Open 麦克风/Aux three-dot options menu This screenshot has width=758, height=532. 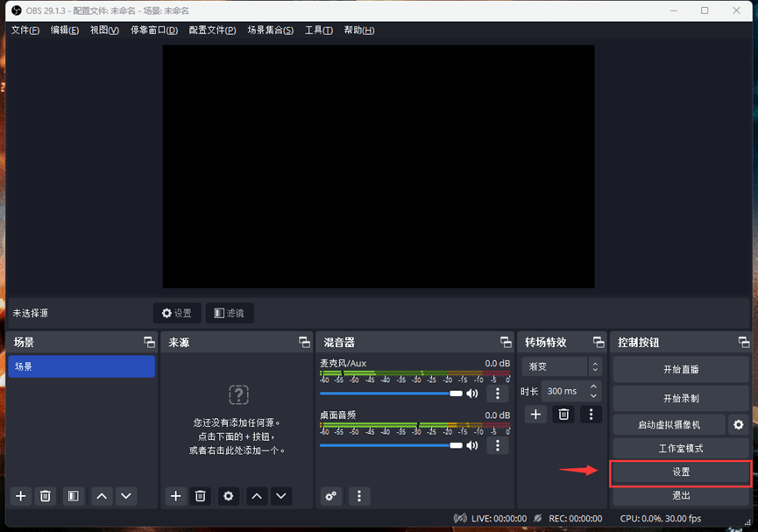498,394
